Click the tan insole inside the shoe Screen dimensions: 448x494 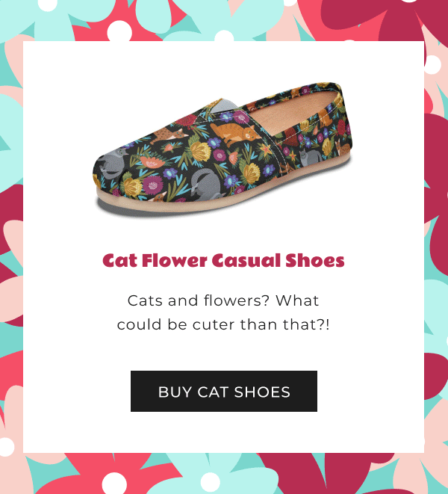click(x=291, y=113)
